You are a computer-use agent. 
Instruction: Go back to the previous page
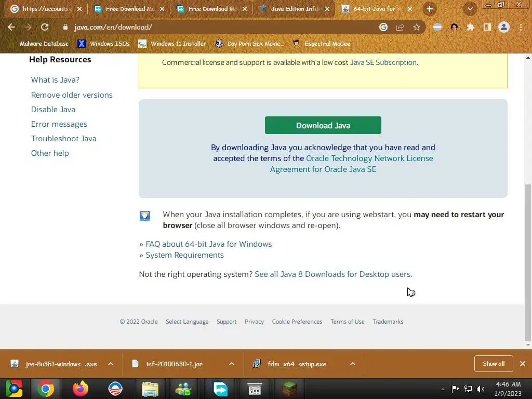pos(11,27)
